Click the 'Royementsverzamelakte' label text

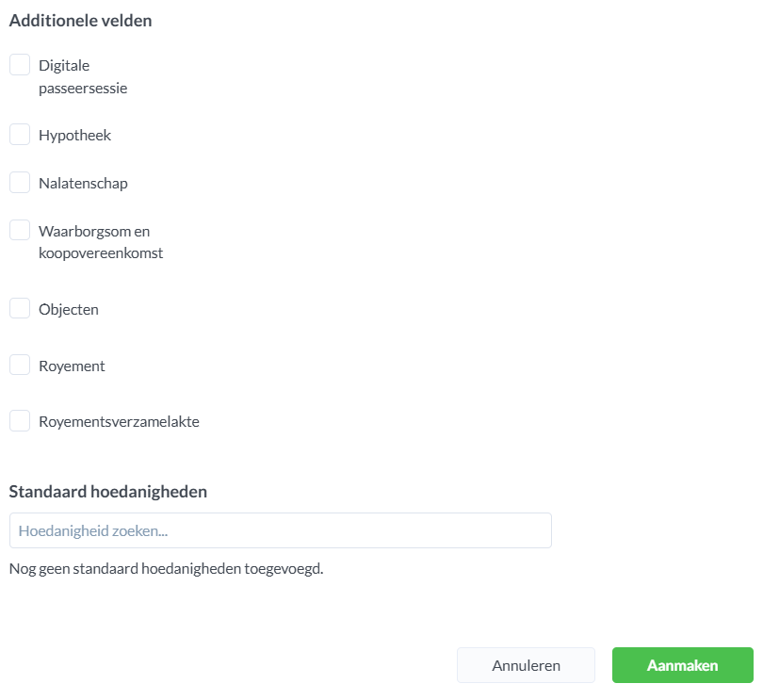tap(119, 422)
